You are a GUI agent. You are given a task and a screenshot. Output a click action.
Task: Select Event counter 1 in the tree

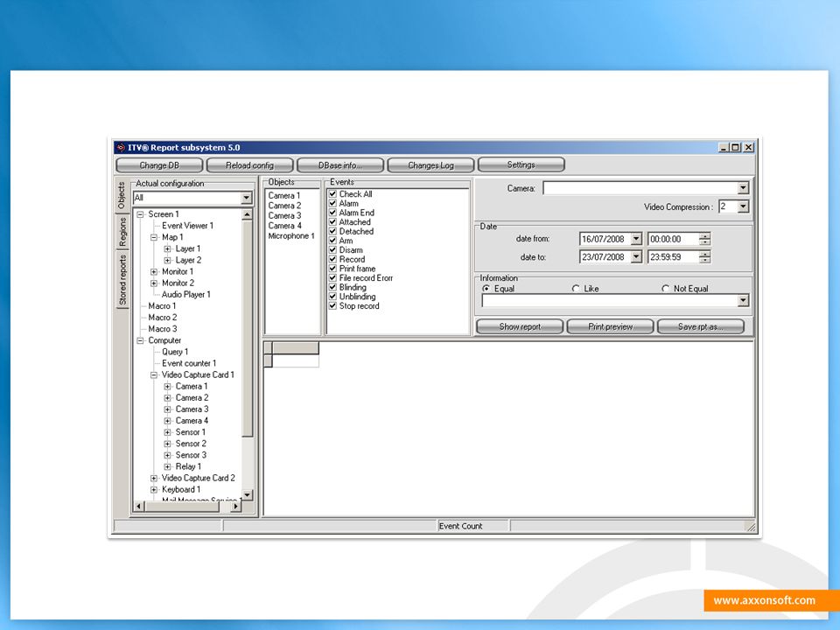tap(189, 363)
